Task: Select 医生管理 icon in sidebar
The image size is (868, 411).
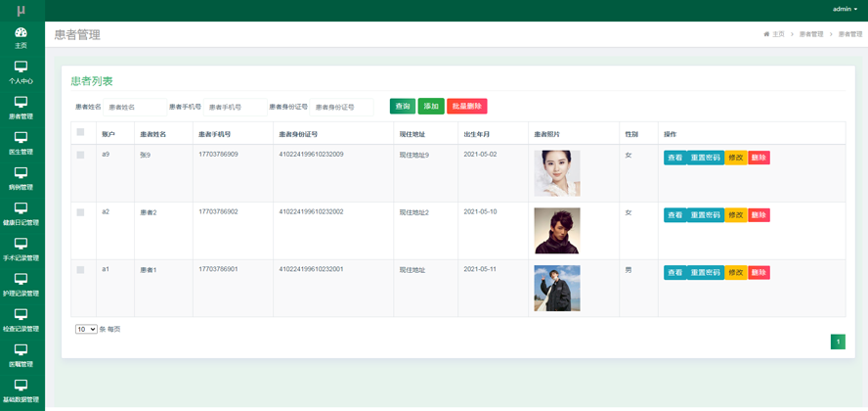Action: (x=21, y=138)
